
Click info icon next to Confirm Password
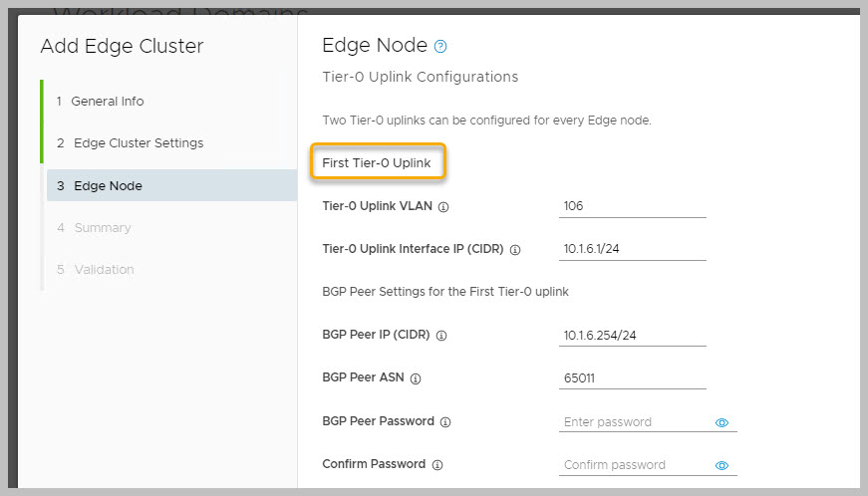click(437, 464)
